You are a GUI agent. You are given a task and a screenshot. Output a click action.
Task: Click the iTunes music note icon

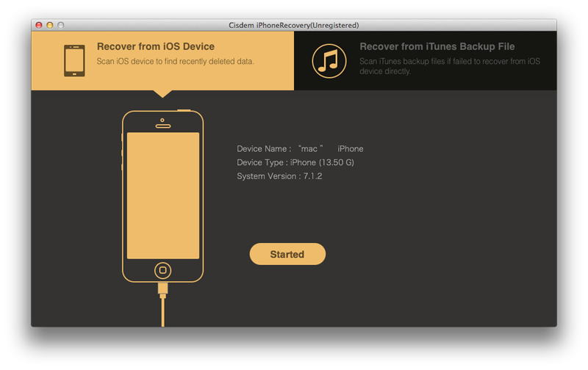pos(329,61)
